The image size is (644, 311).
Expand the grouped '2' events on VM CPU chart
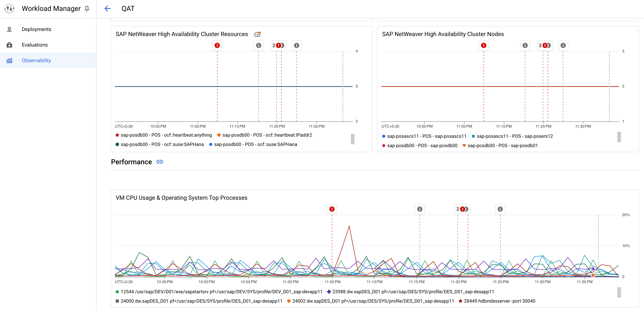coord(462,209)
